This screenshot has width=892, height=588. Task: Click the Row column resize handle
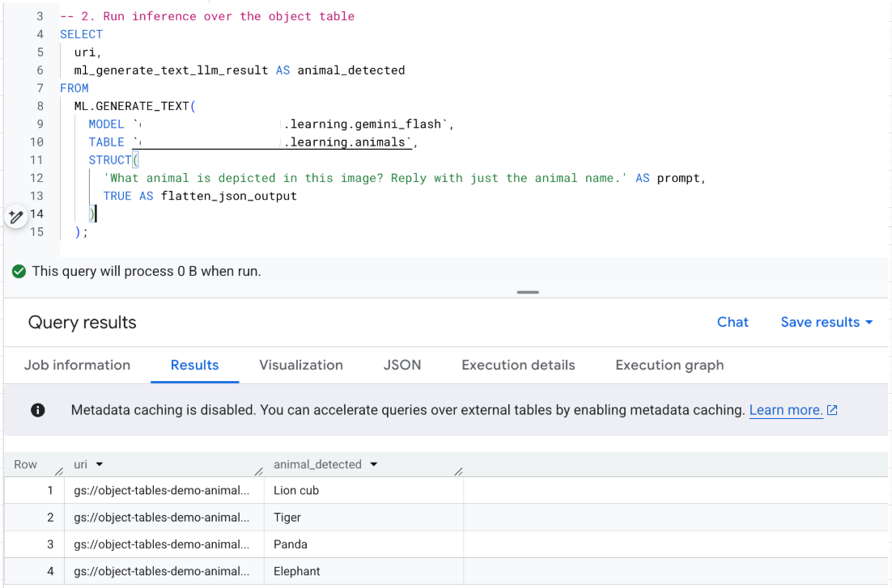(x=58, y=471)
